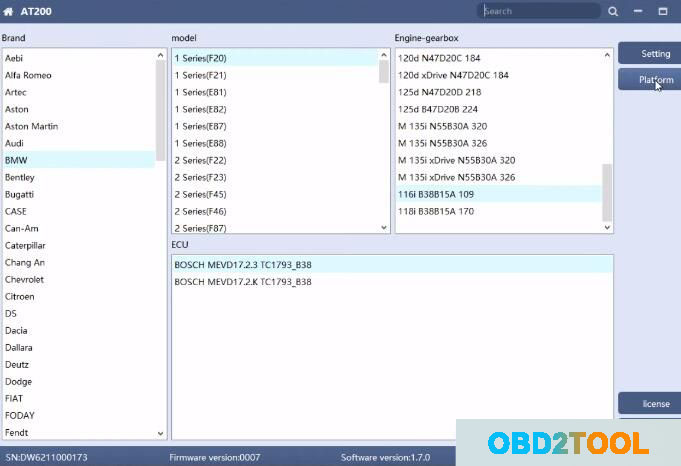681x466 pixels.
Task: Choose 2 Series(F45) model
Action: tap(275, 194)
